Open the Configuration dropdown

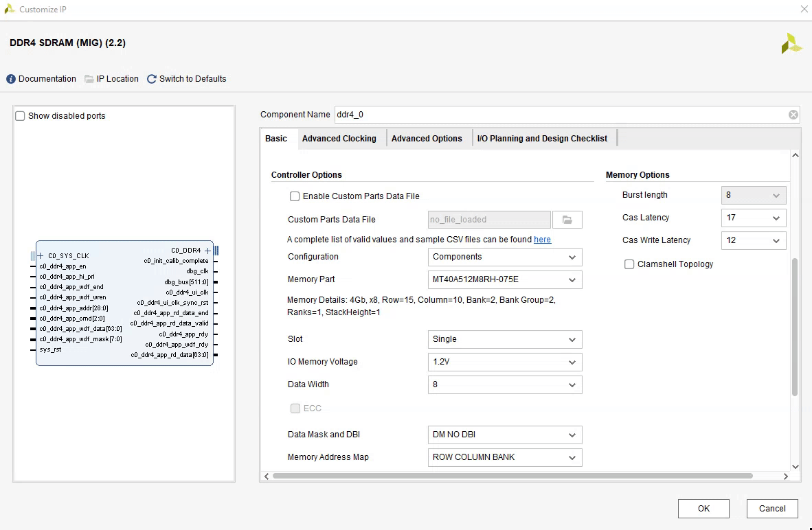point(505,257)
